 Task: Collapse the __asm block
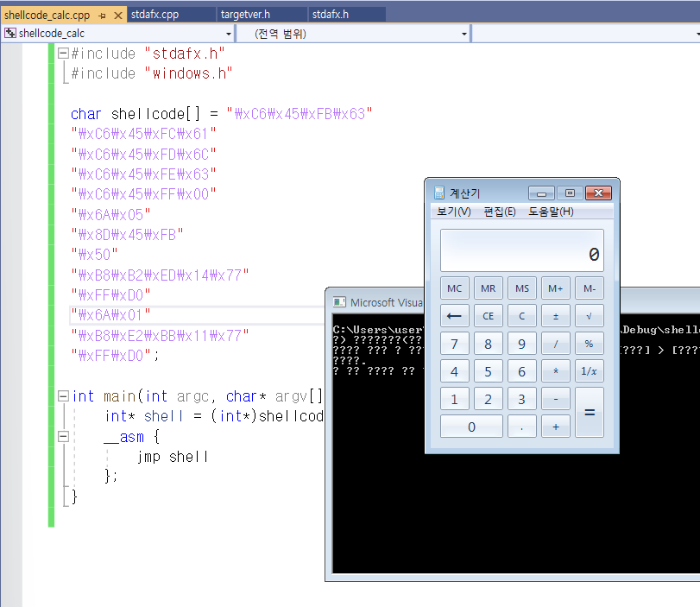[63, 436]
